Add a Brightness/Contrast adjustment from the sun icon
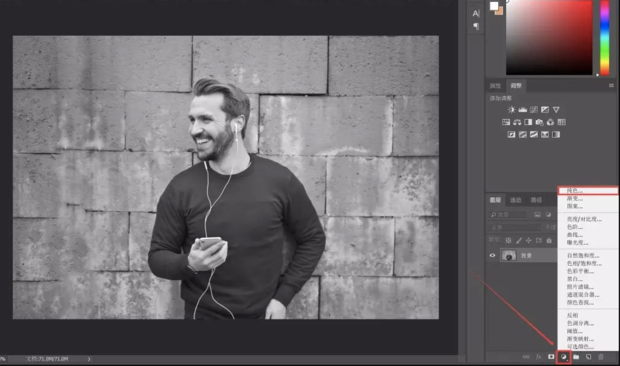The image size is (620, 366). (512, 109)
